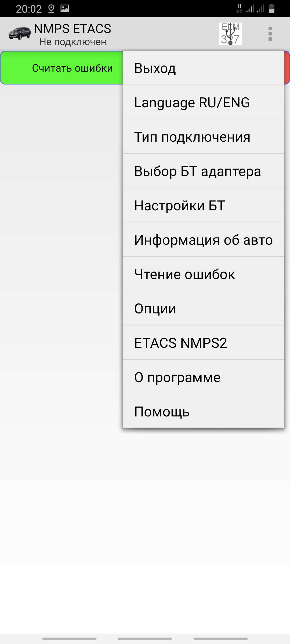
Task: Open О программе menu item
Action: 203,377
